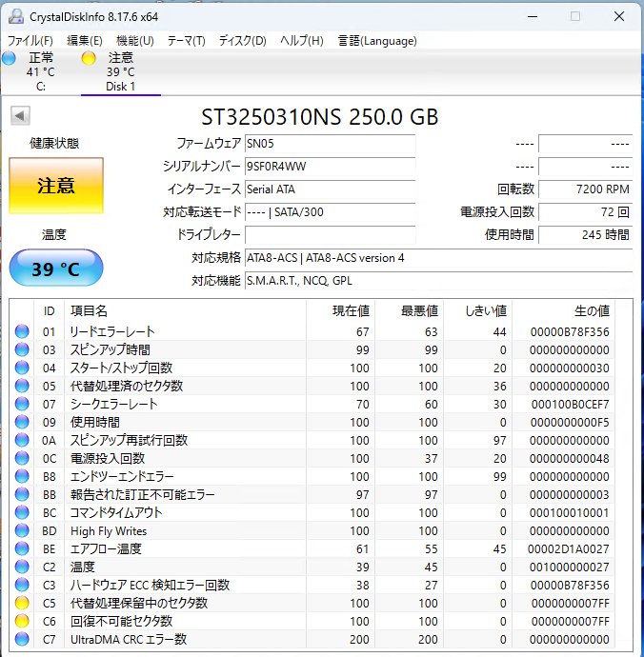The width and height of the screenshot is (644, 657).
Task: Click the 生の値 column header
Action: pos(564,311)
